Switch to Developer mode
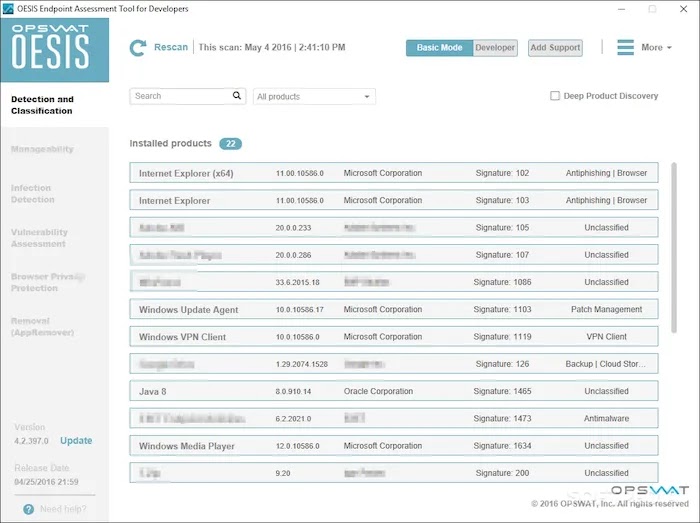Image resolution: width=700 pixels, height=523 pixels. 495,48
